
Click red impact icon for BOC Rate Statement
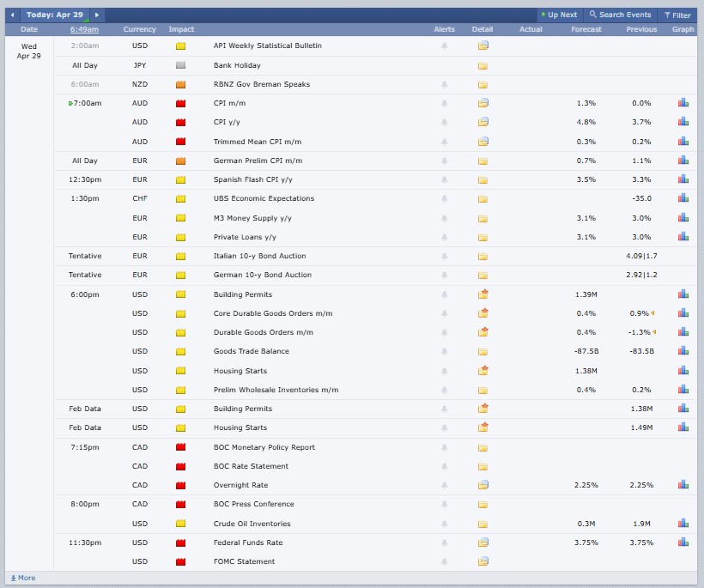click(x=180, y=467)
